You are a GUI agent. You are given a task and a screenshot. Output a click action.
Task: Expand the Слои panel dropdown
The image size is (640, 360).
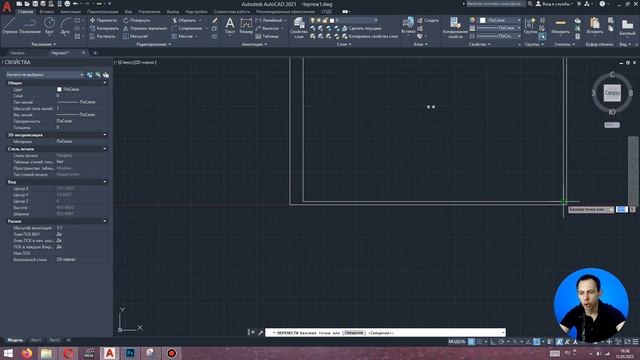(344, 44)
